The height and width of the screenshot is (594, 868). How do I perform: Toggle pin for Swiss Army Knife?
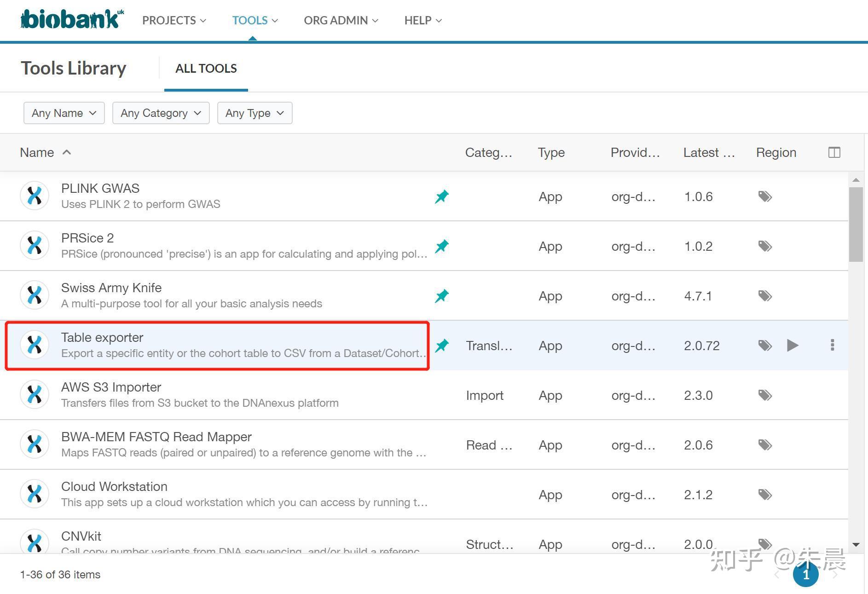pos(442,296)
